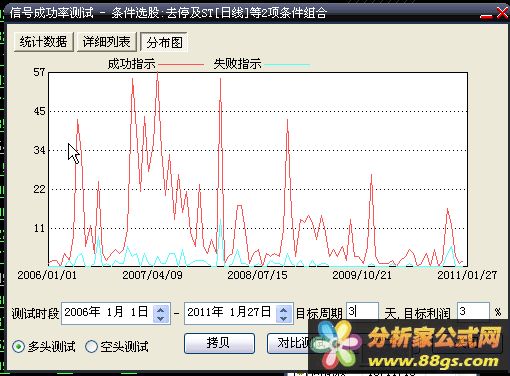Screen dimensions: 510x376
Task: Increase the end date with up arrow
Action: (283, 309)
